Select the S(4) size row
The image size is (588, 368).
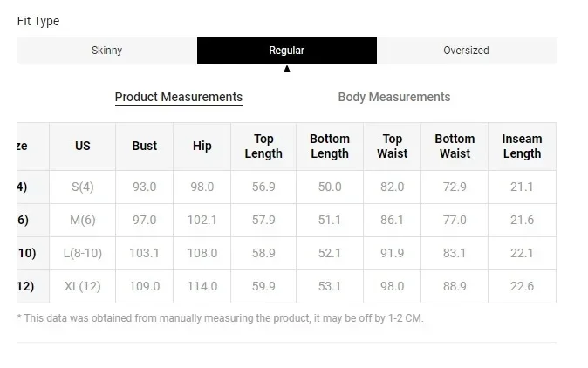coord(287,187)
